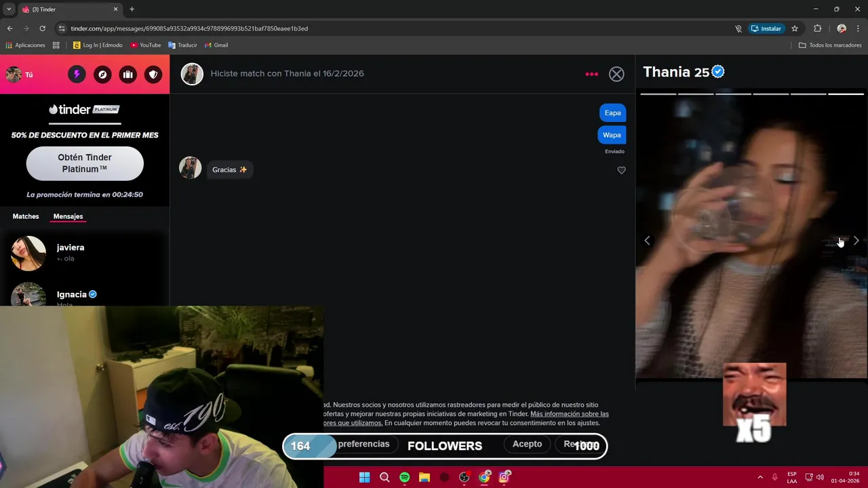
Task: Open the Más información privacy link
Action: pyautogui.click(x=569, y=414)
